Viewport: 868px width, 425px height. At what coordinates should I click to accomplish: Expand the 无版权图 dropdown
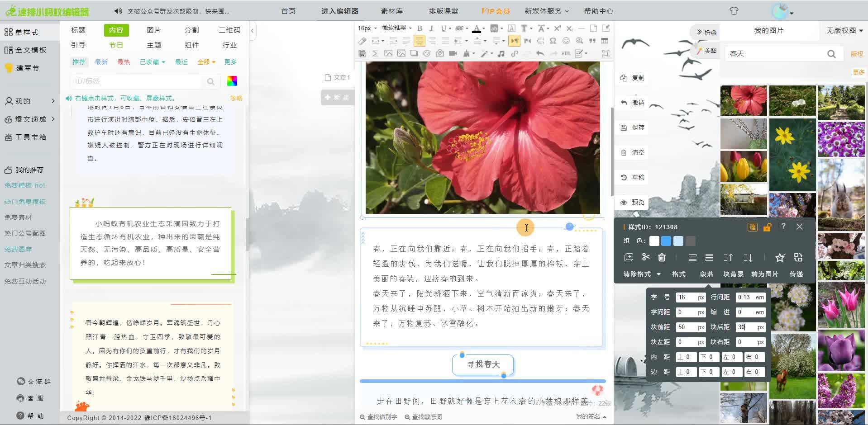(844, 31)
